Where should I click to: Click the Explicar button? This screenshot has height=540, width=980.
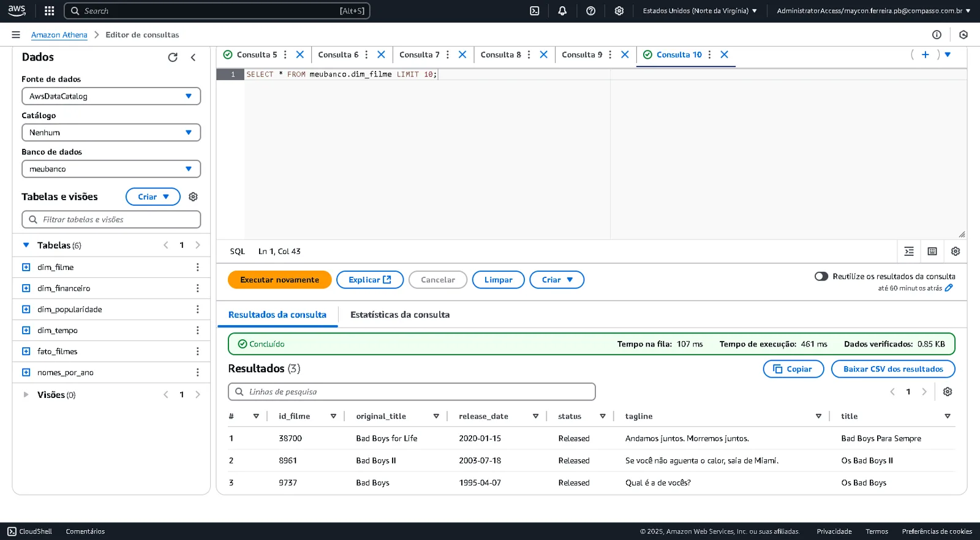click(x=370, y=280)
